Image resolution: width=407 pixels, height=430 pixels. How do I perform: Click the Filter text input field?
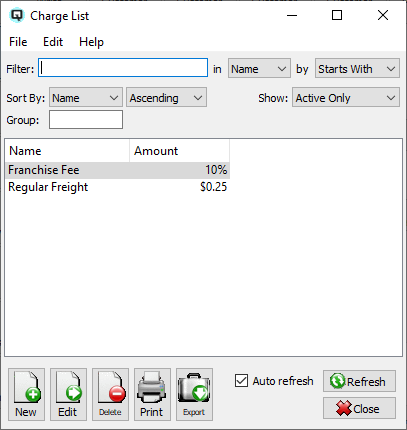click(123, 68)
